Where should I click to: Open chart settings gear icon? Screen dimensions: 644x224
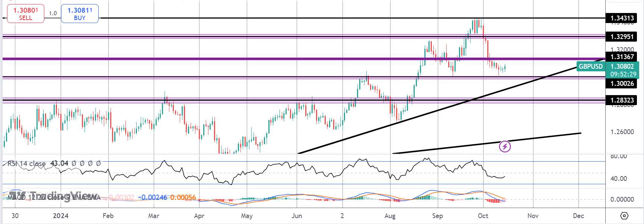(x=624, y=216)
